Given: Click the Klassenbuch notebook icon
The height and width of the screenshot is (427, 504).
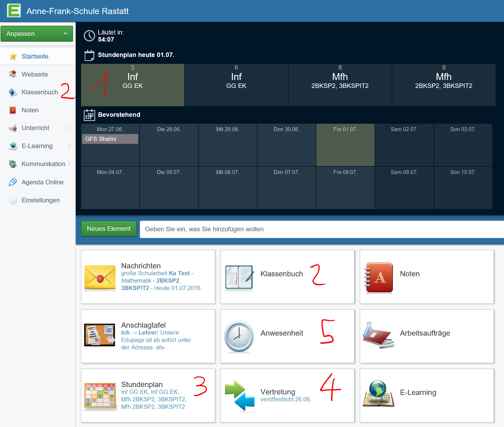Looking at the screenshot, I should tap(238, 277).
